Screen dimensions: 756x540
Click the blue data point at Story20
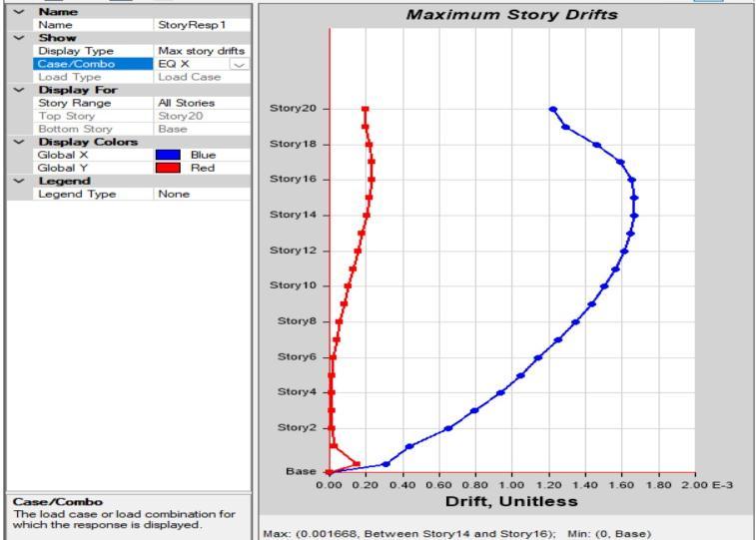tap(553, 110)
